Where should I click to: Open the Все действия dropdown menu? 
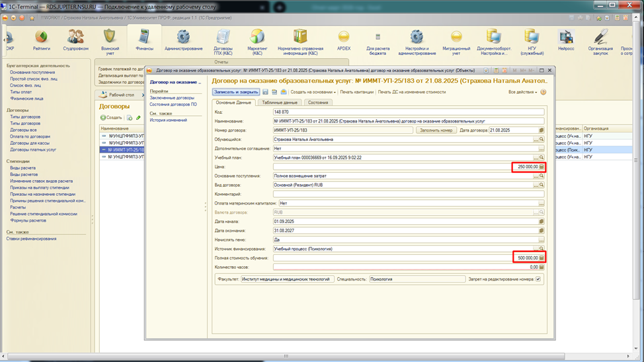(522, 92)
